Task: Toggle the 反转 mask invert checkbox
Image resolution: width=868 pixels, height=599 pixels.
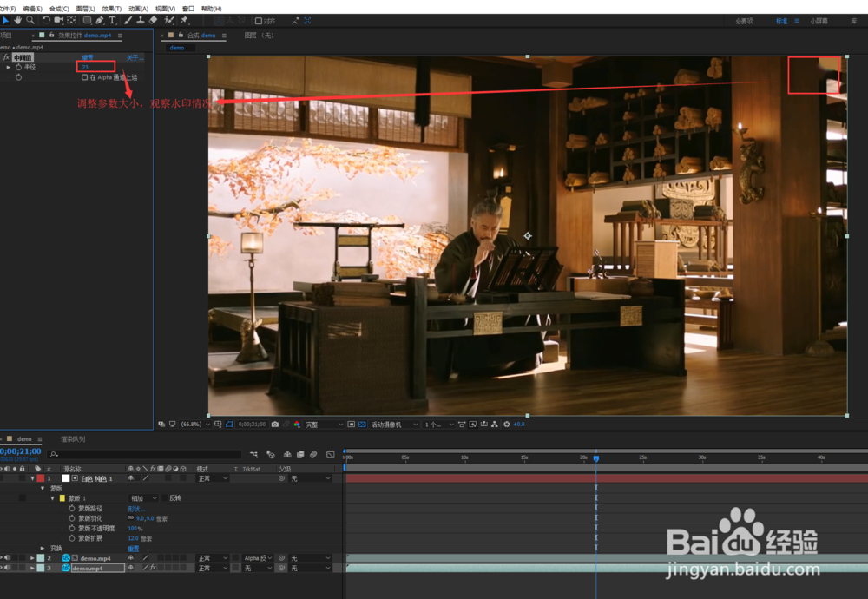Action: (x=166, y=497)
